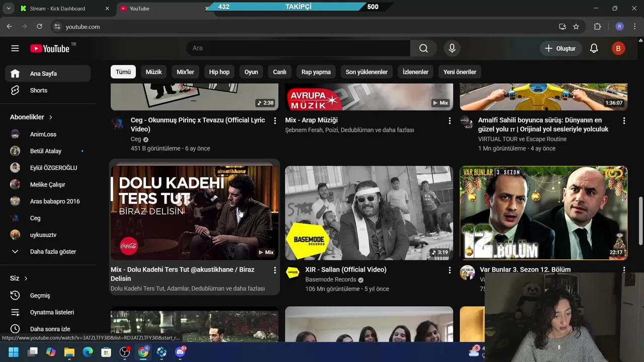Open Daha sonra izle list
Viewport: 644px width, 362px height.
click(x=48, y=329)
